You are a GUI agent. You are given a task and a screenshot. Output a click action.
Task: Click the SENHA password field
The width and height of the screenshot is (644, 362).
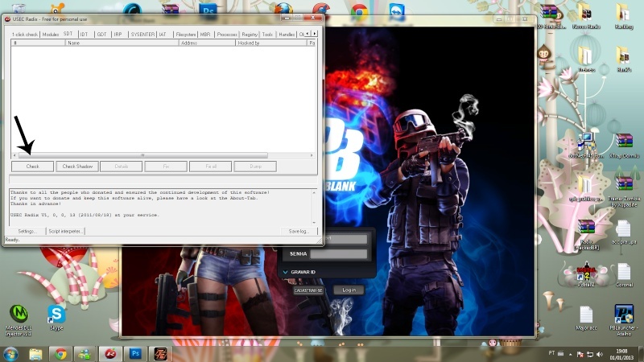pyautogui.click(x=339, y=254)
